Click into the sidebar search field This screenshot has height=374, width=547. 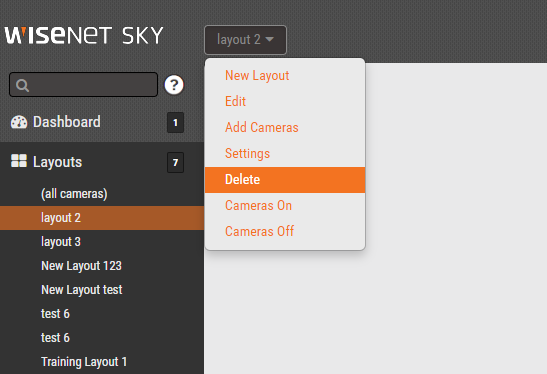83,84
